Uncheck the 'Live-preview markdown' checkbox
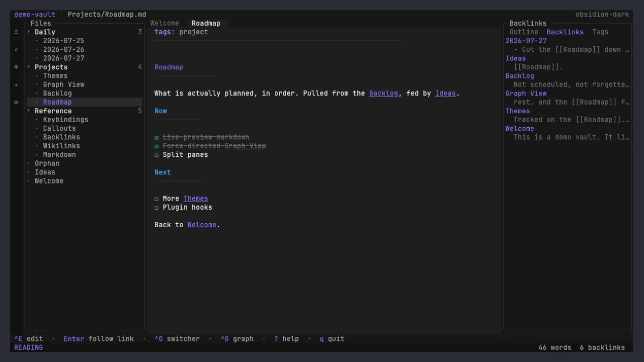Viewport: 644px width, 362px height. pyautogui.click(x=156, y=137)
